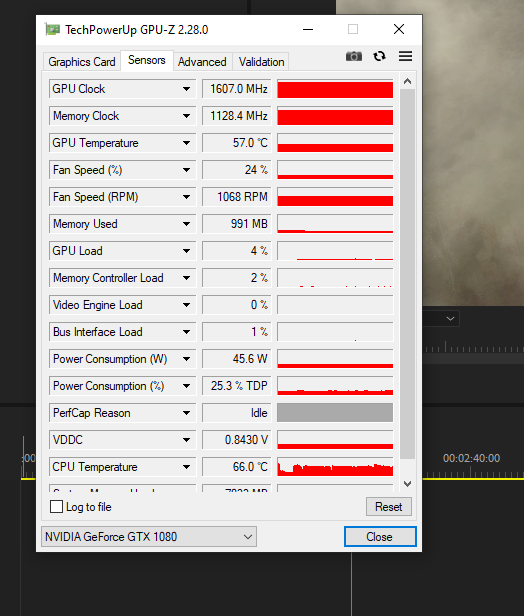Open the VDDC sensor dropdown
The width and height of the screenshot is (524, 616).
pos(187,440)
